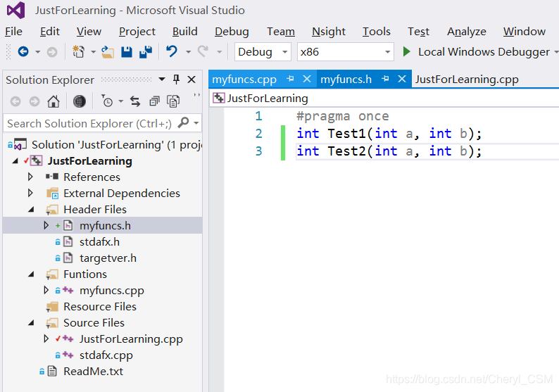Select targetver.h in the tree
The height and width of the screenshot is (392, 559).
point(108,258)
